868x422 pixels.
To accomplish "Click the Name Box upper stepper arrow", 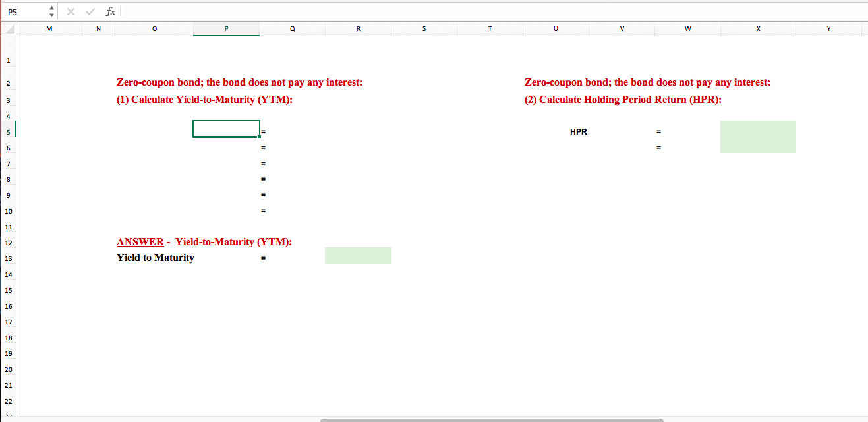I will (x=51, y=7).
